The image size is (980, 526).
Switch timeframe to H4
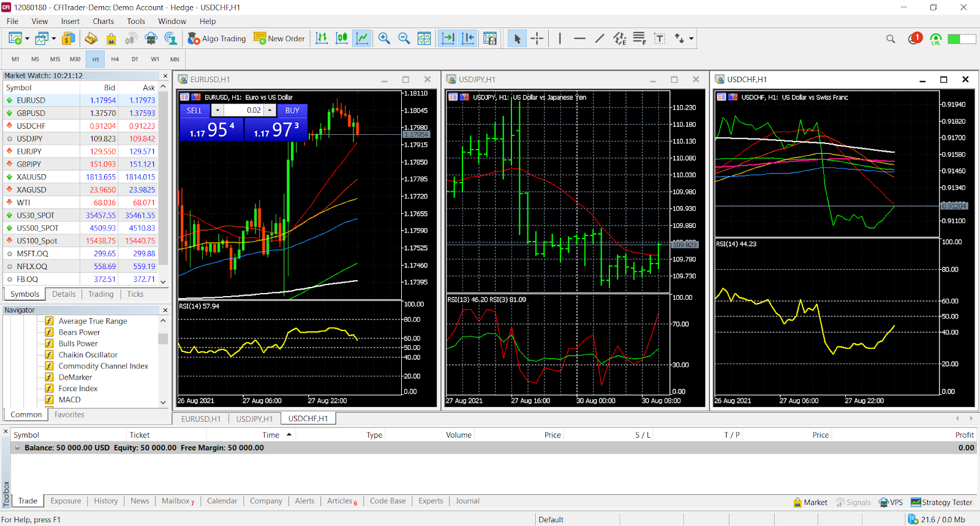tap(115, 59)
